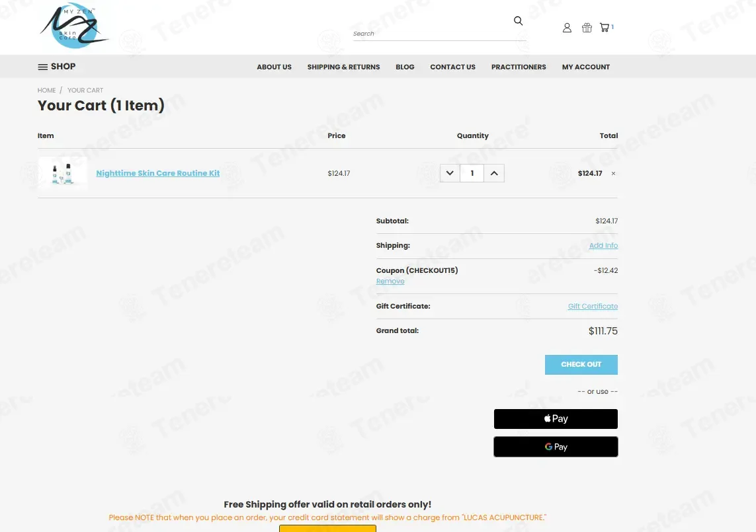Click the bold item total $124.17
Image resolution: width=756 pixels, height=532 pixels.
590,173
